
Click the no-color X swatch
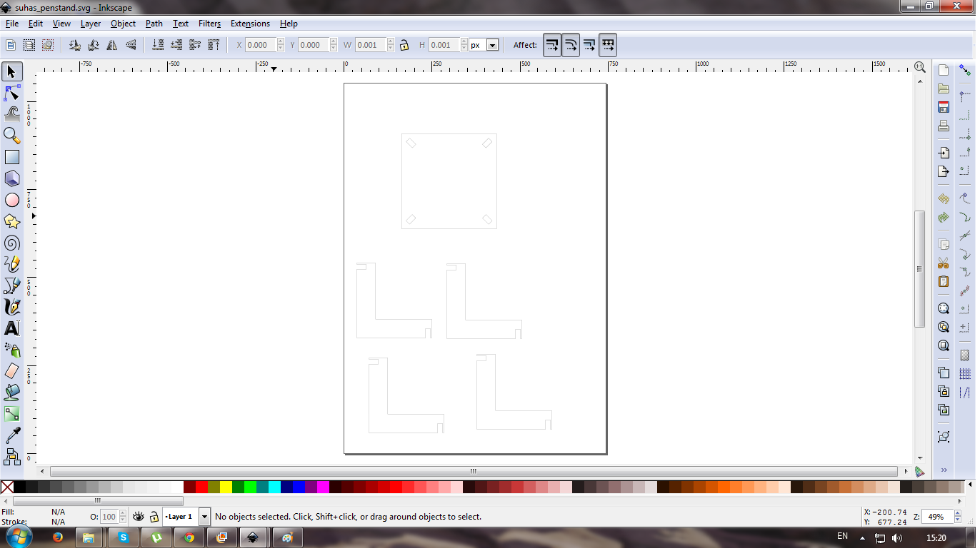tap(7, 487)
